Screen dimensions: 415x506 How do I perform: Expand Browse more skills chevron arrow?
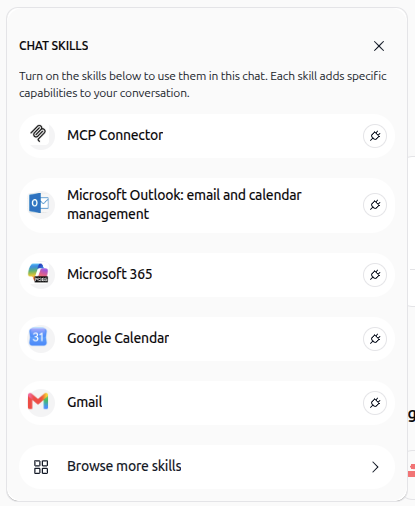(x=375, y=467)
